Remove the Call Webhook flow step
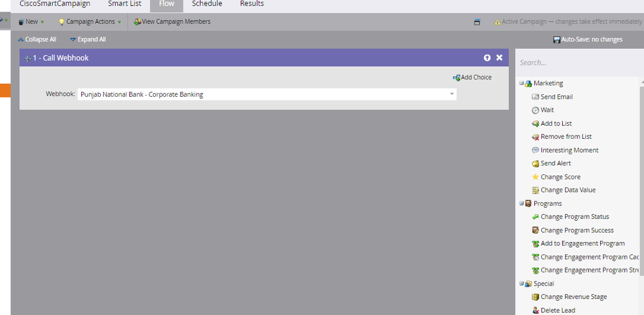The image size is (644, 315). point(499,58)
